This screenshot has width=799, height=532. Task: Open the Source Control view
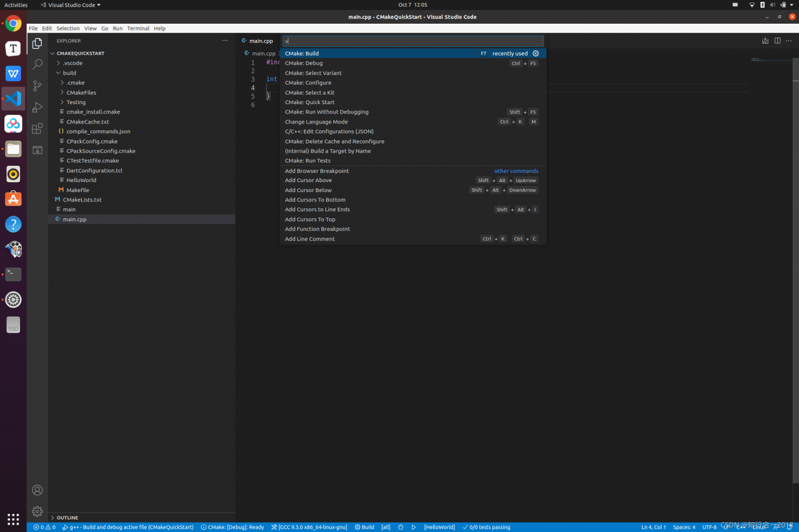[x=37, y=86]
